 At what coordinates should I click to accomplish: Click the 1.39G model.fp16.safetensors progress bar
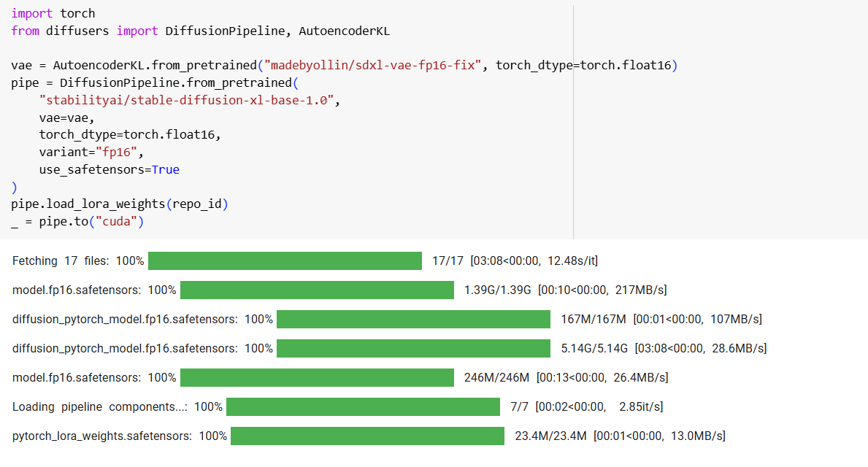tap(317, 290)
